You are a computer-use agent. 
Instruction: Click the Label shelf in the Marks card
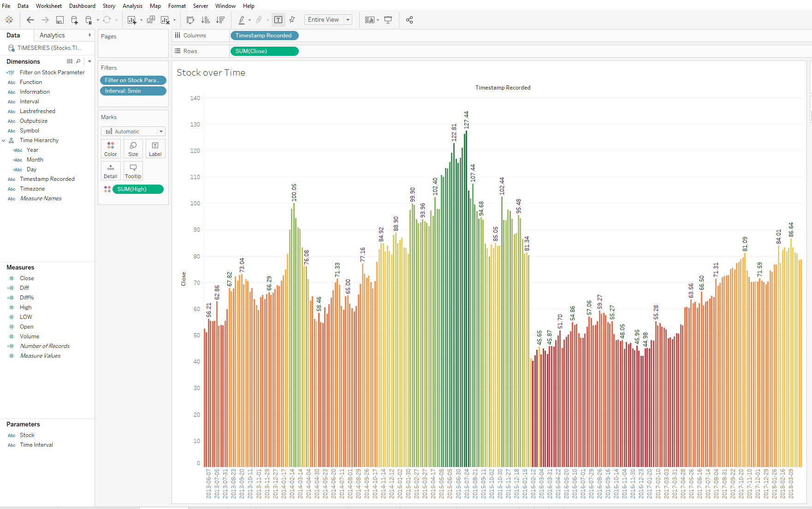pos(155,149)
